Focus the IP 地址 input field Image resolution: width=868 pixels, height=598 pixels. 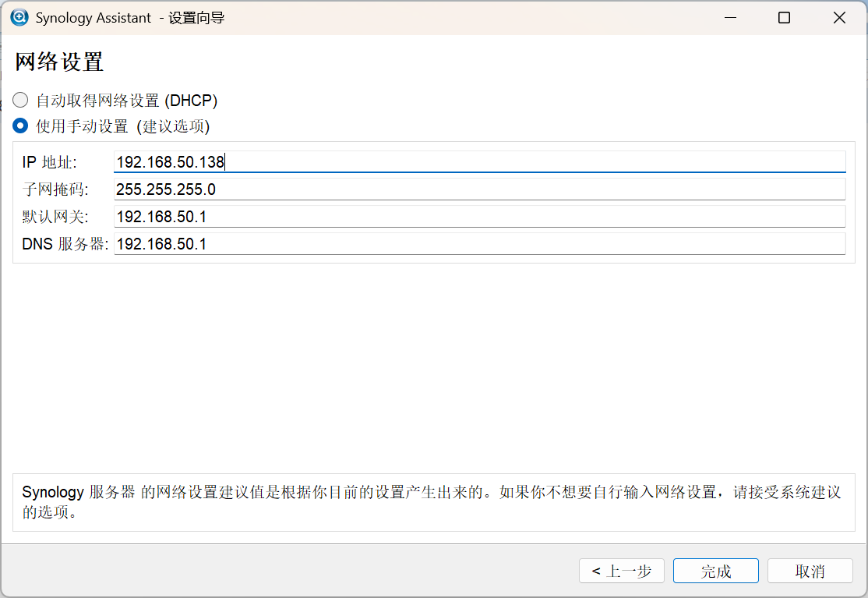[479, 162]
